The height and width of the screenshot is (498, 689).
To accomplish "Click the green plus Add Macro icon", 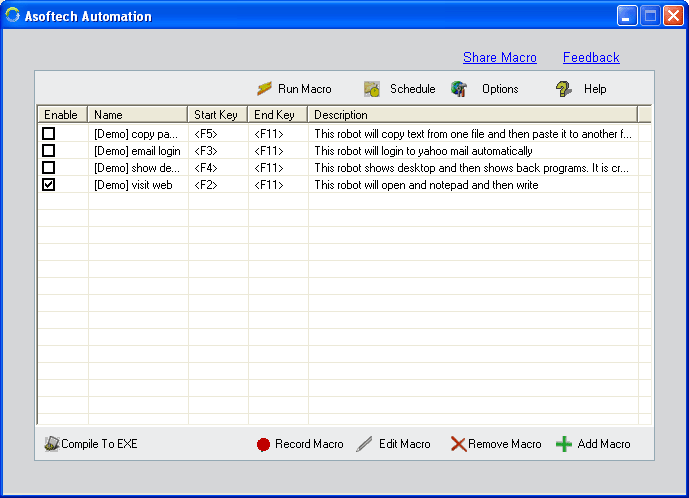I will click(x=564, y=444).
